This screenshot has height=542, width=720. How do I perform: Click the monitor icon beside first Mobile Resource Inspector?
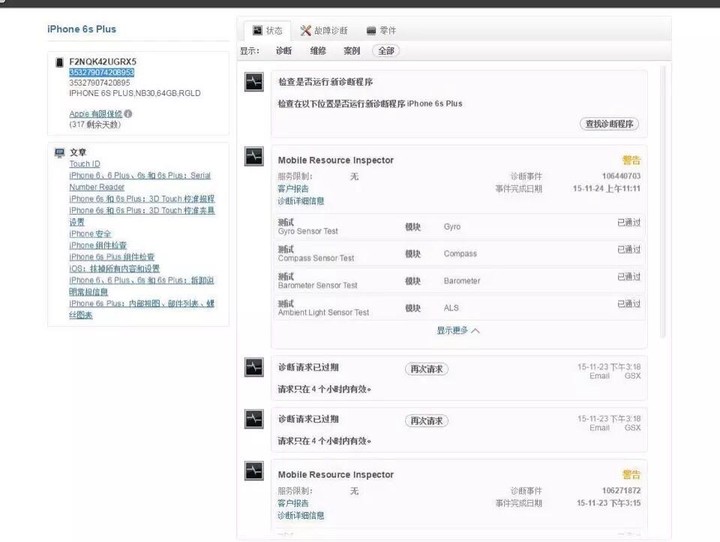(254, 157)
